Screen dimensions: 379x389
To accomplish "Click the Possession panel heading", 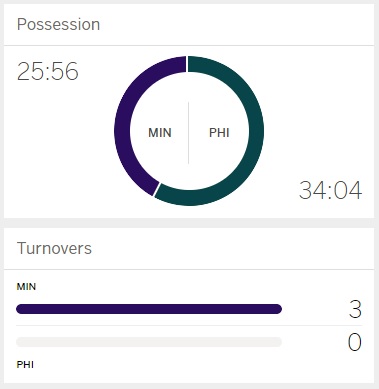I will pos(58,25).
